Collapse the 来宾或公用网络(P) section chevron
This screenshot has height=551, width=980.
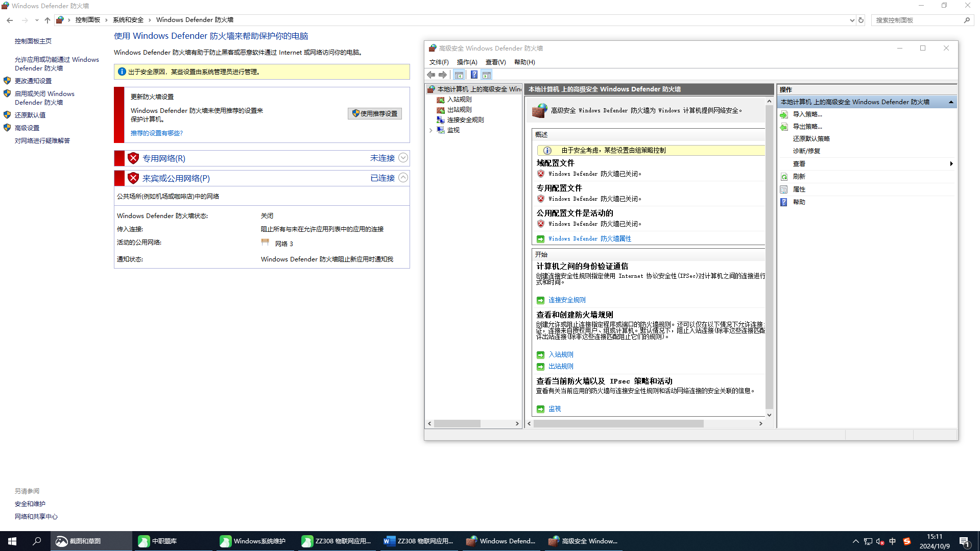(403, 178)
